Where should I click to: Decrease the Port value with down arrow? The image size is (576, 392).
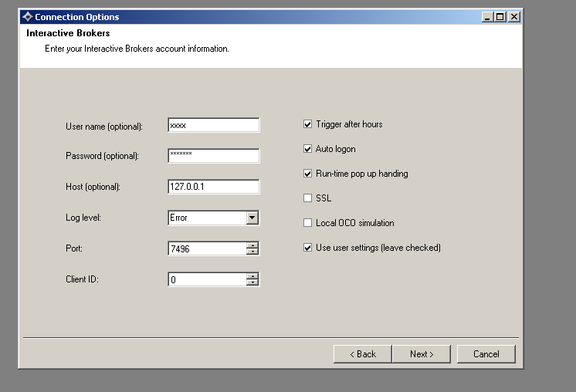pos(252,252)
